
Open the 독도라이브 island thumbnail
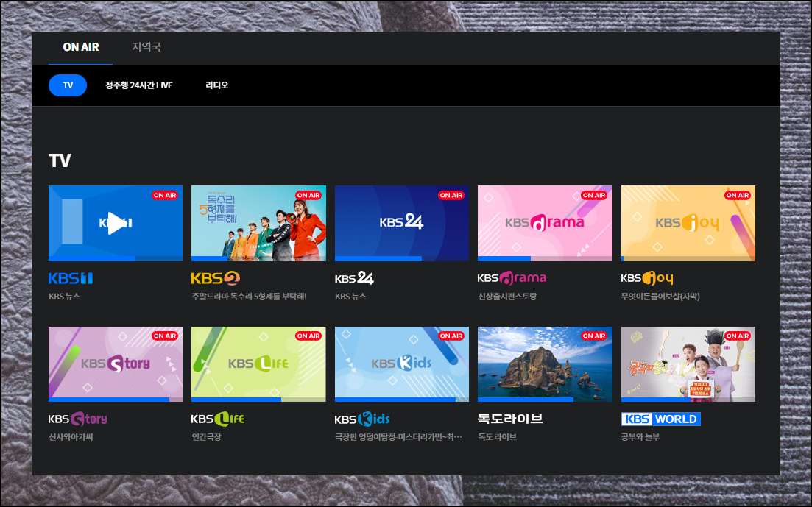point(545,364)
